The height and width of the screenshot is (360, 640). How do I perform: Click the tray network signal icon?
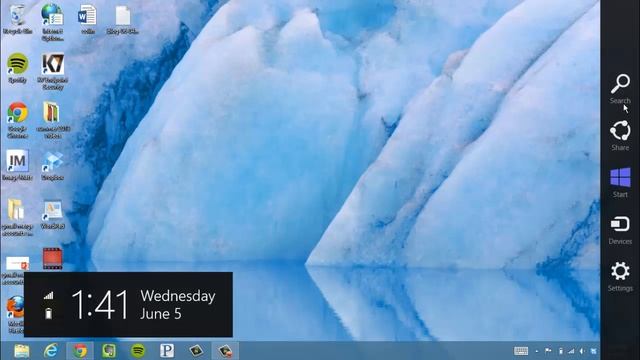tap(571, 351)
